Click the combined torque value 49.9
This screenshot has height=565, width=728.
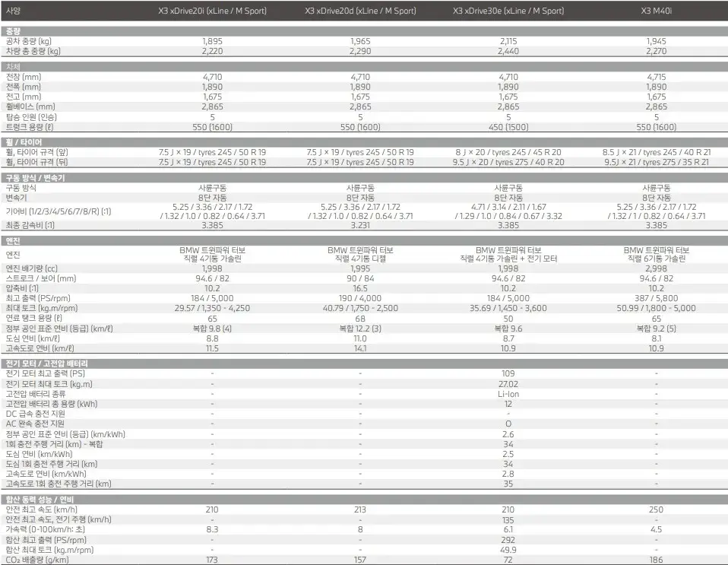[508, 550]
